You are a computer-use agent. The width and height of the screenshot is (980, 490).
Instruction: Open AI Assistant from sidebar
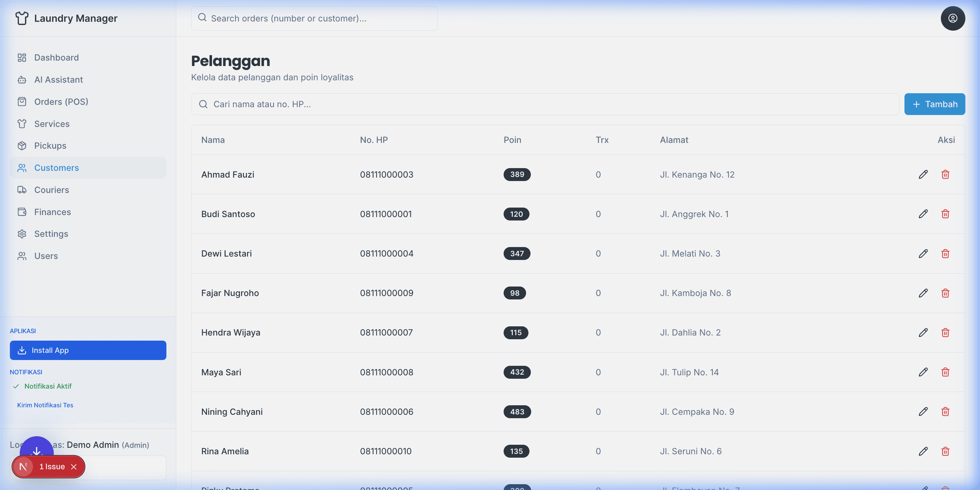click(58, 80)
